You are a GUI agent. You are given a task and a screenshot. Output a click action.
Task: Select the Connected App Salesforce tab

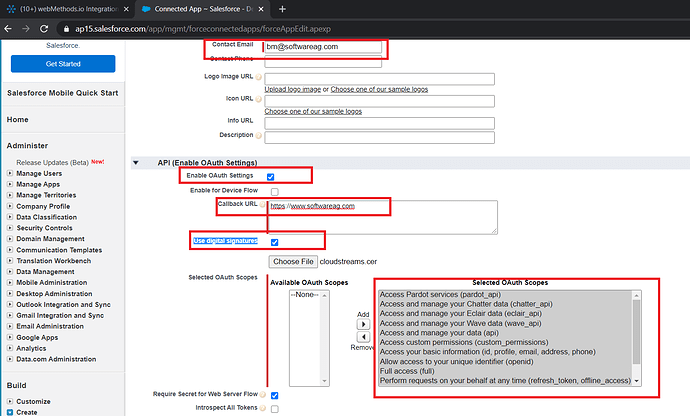tap(202, 9)
